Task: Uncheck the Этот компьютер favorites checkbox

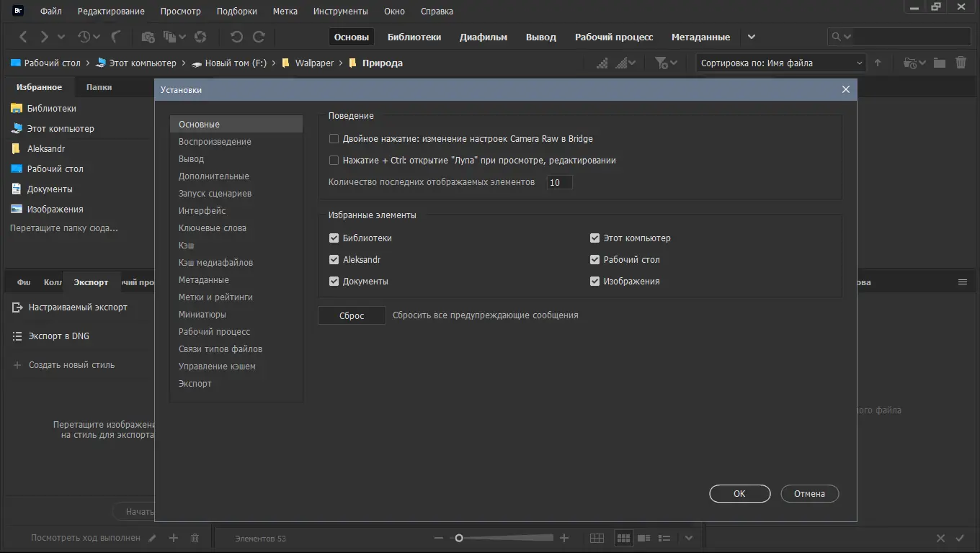Action: coord(594,238)
